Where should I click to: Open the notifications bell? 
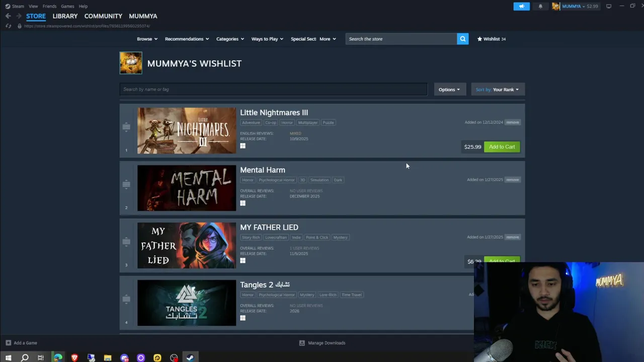tap(540, 6)
